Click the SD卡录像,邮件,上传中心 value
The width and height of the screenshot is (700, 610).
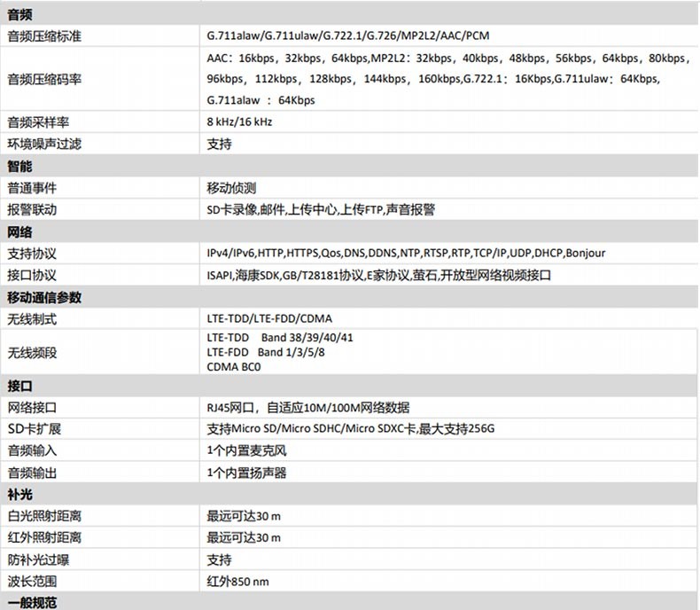321,209
